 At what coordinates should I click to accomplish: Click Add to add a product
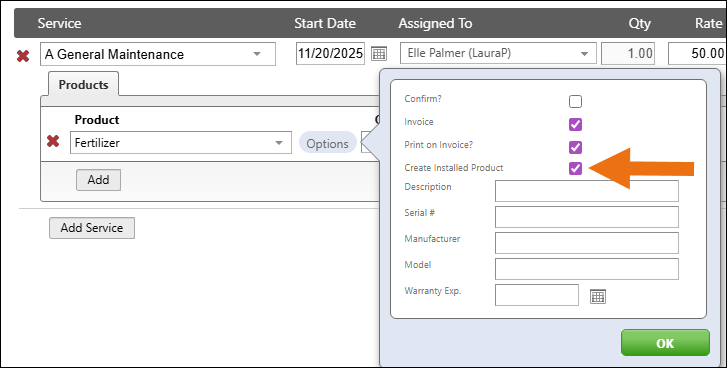pos(98,180)
